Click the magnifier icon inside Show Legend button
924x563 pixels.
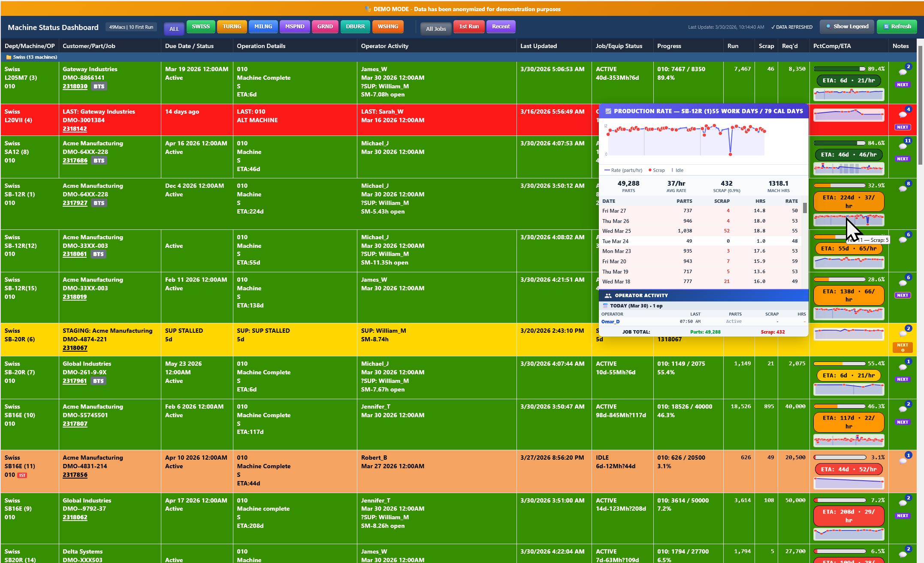(x=828, y=26)
